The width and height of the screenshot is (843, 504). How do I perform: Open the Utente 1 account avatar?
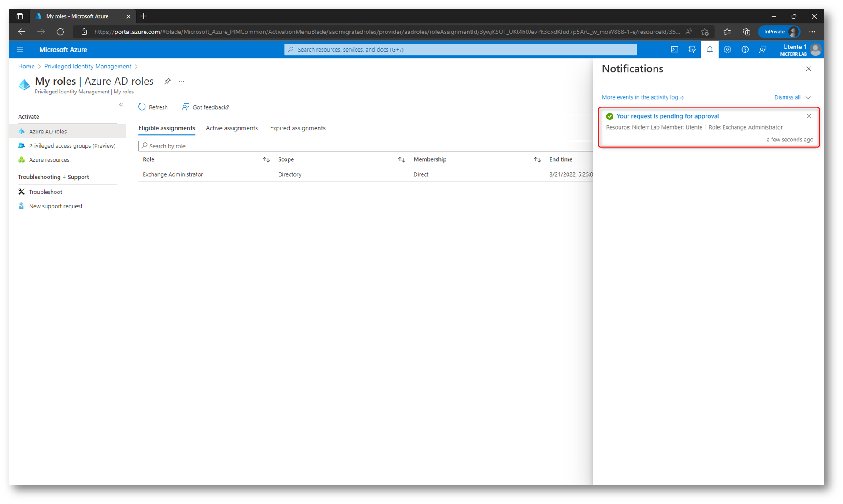click(815, 49)
